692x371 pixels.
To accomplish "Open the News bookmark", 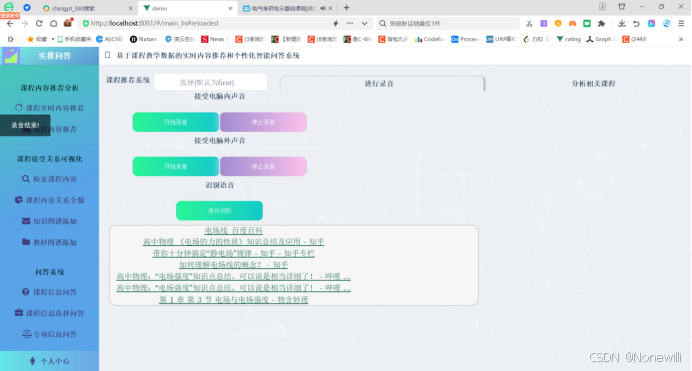I will 213,39.
